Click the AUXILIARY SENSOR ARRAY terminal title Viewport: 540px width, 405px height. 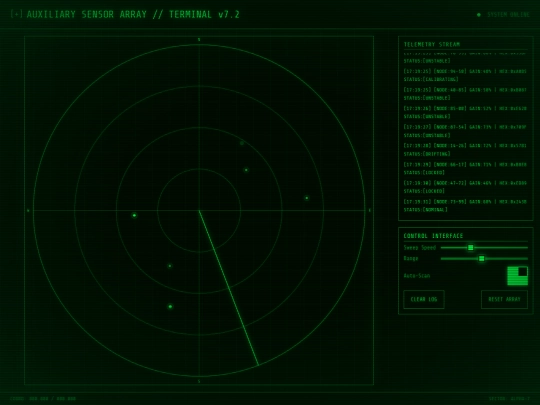tap(133, 14)
